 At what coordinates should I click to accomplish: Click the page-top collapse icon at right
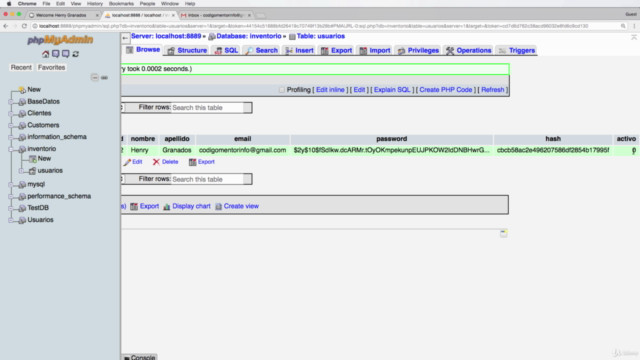point(634,37)
